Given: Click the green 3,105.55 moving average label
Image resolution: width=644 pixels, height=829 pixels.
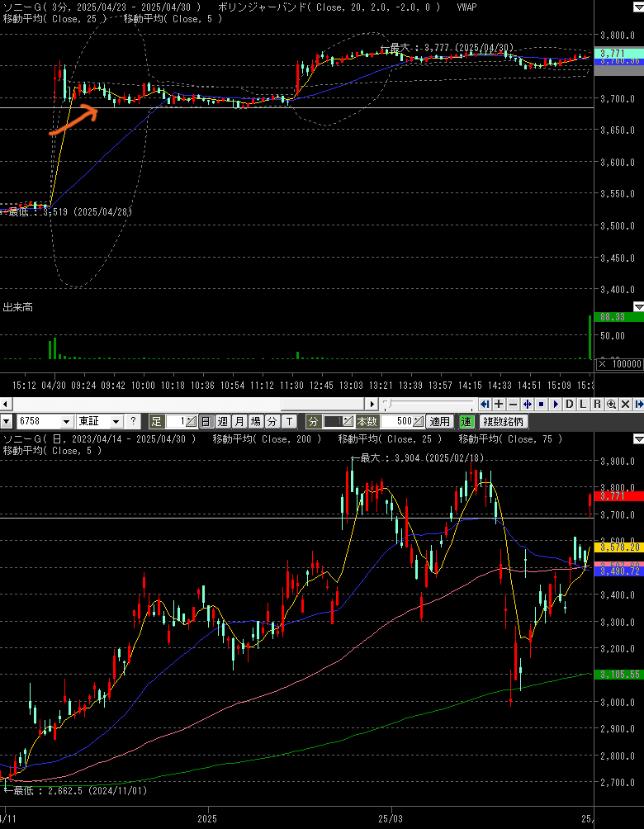Looking at the screenshot, I should tap(619, 675).
